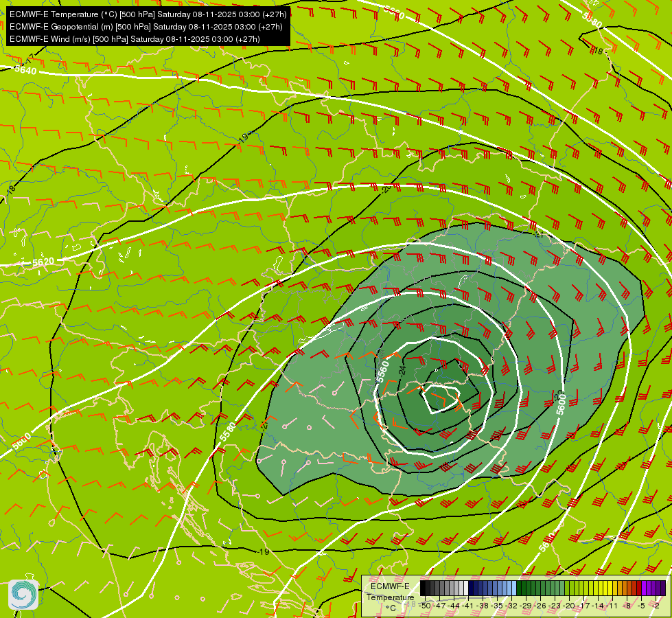Pick the dark blue -41 legend swatch
This screenshot has width=672, height=618.
pyautogui.click(x=471, y=588)
